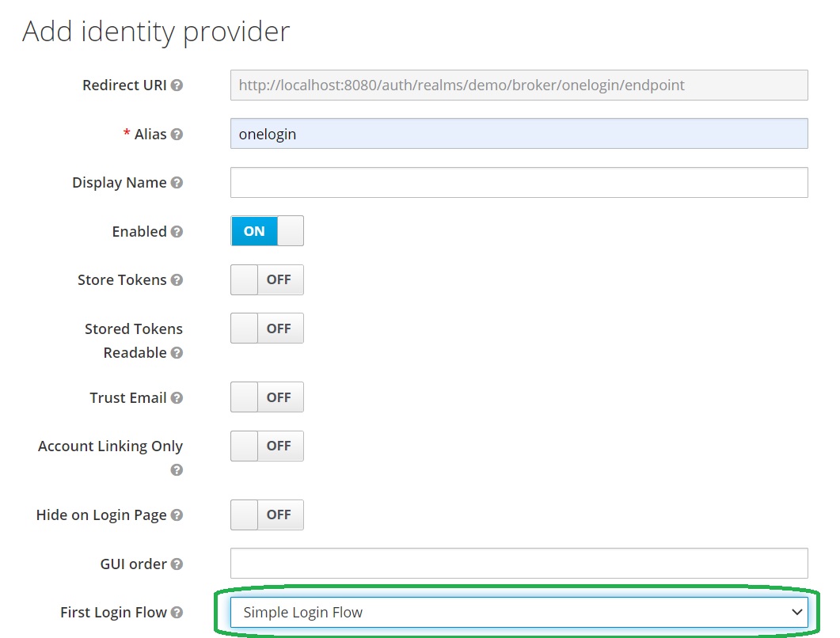Click the Display Name text field

click(x=519, y=182)
